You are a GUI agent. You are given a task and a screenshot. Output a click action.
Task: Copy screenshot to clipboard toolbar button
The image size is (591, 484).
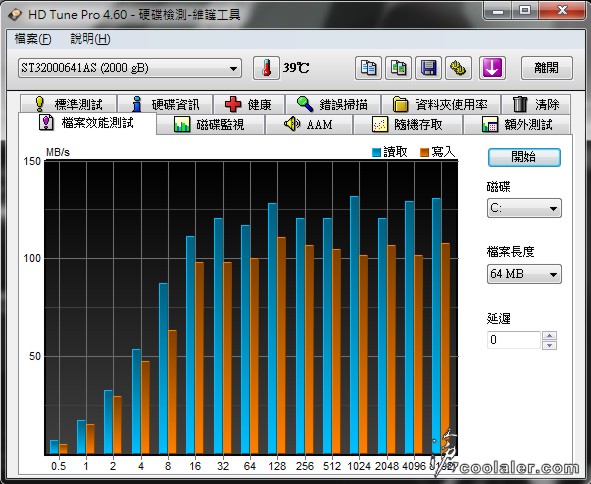pyautogui.click(x=398, y=68)
